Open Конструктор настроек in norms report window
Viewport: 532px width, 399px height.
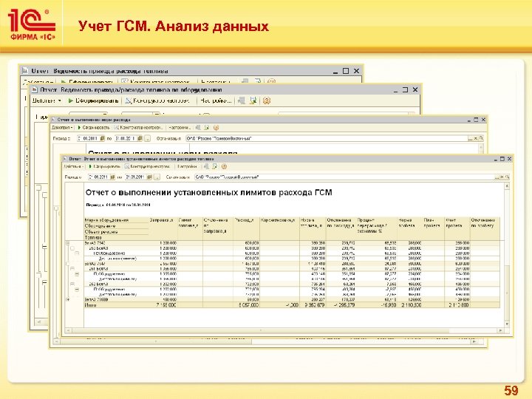pyautogui.click(x=138, y=128)
